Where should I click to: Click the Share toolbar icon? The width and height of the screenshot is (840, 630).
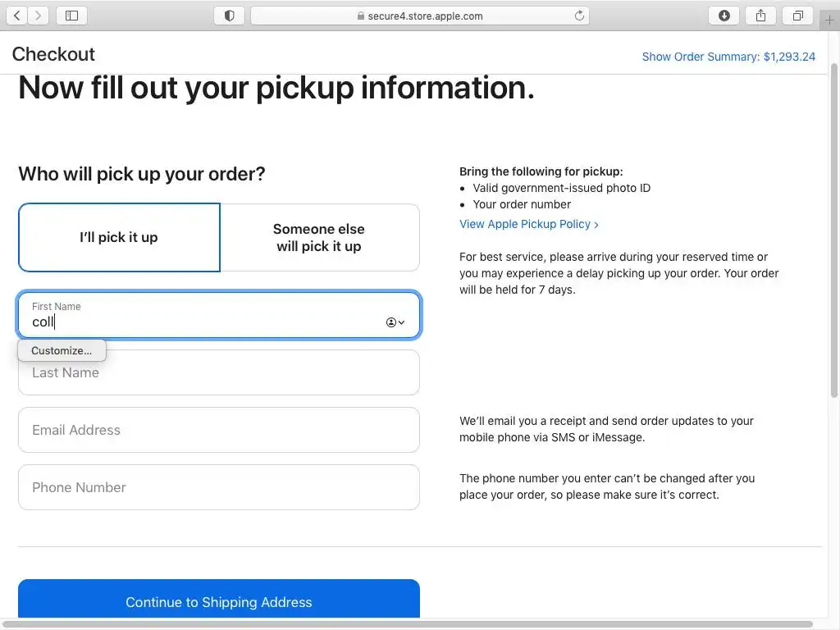pos(760,16)
